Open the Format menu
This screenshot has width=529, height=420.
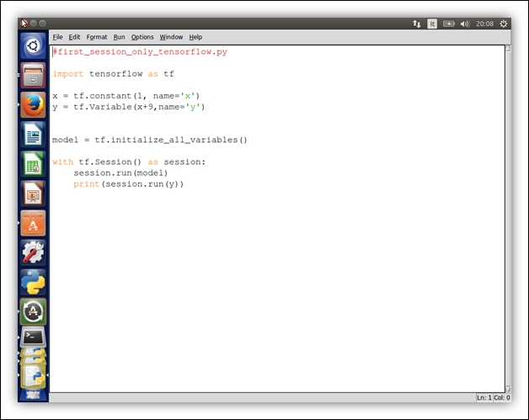pyautogui.click(x=97, y=37)
